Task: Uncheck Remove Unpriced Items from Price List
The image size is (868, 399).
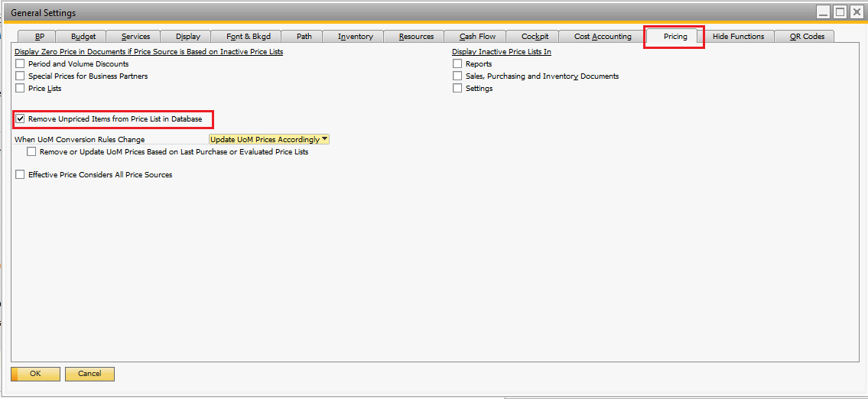Action: coord(21,119)
